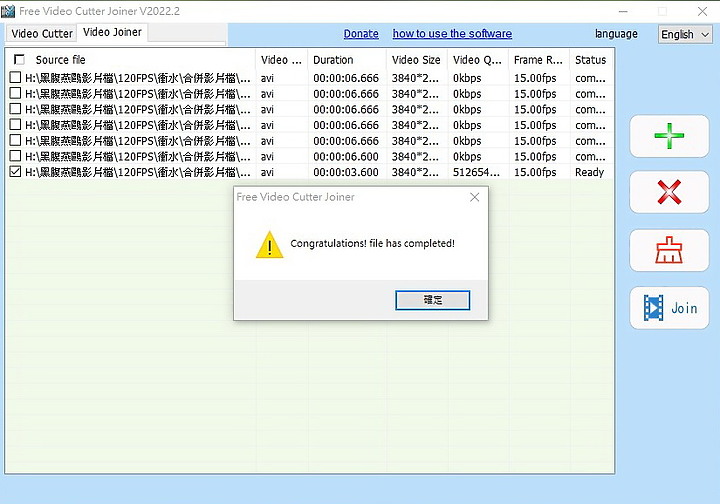Viewport: 720px width, 504px height.
Task: Click the app icon in title bar
Action: click(8, 11)
